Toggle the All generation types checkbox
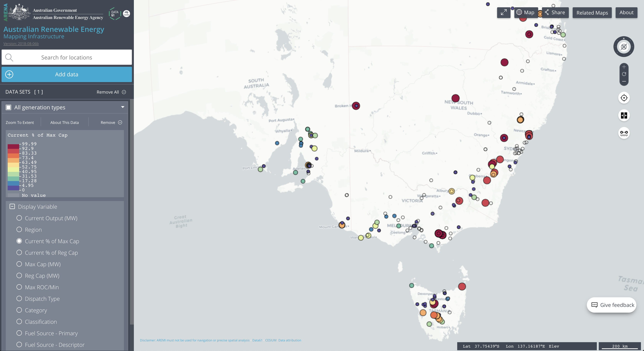Viewport: 644px width, 351px height. [x=8, y=107]
